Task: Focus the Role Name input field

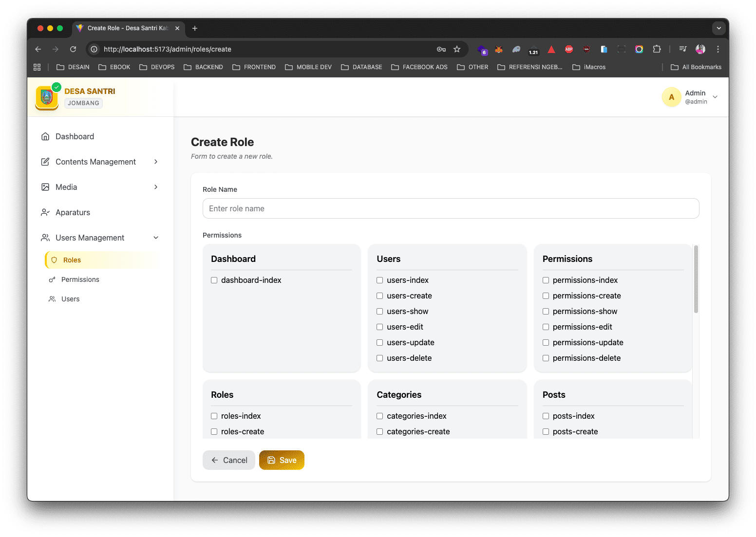Action: coord(451,208)
